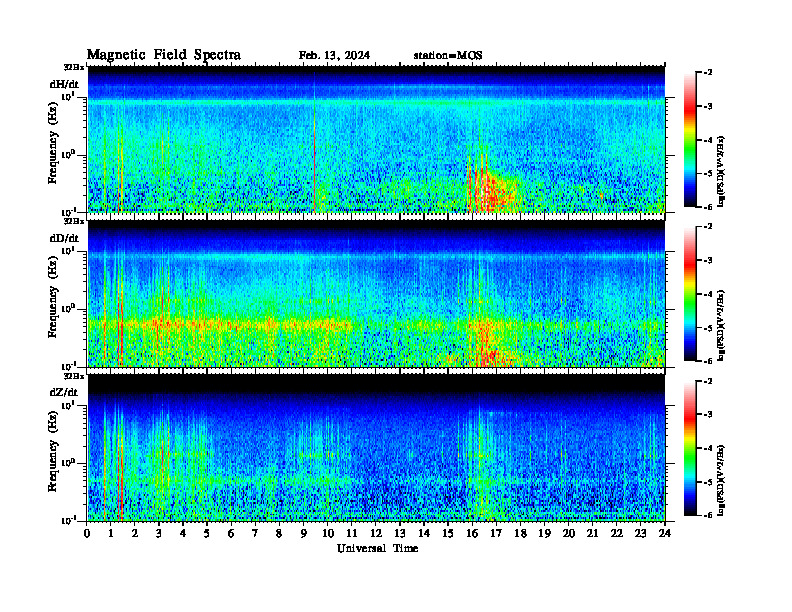Click the hour 16 tick label
Image resolution: width=792 pixels, height=612 pixels.
click(x=472, y=533)
